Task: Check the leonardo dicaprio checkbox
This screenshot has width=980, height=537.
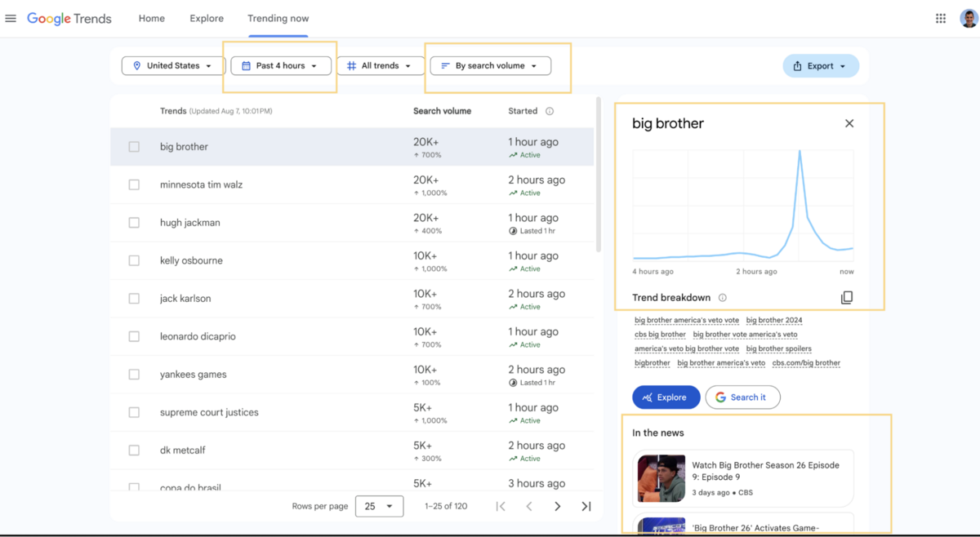Action: coord(134,336)
